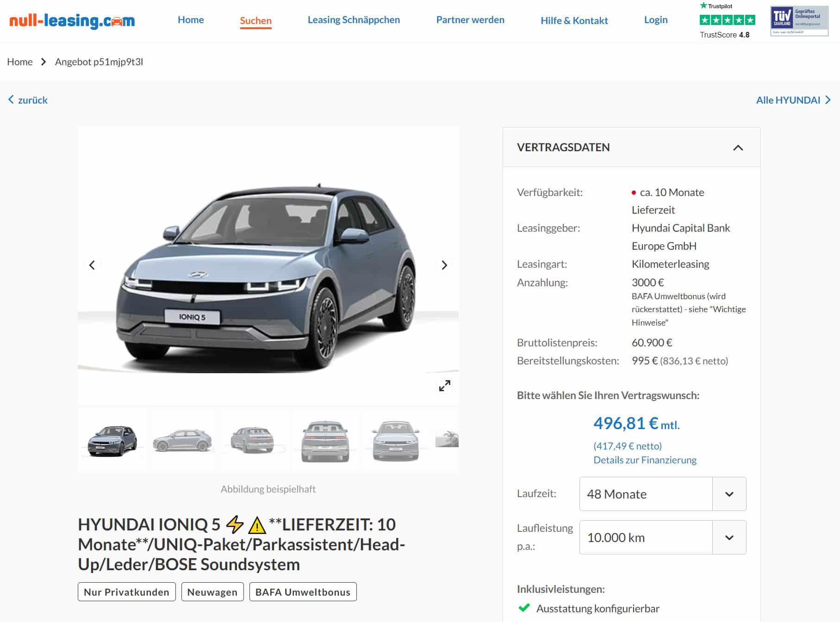Select the straight front view thumbnail
The height and width of the screenshot is (622, 840).
[396, 440]
